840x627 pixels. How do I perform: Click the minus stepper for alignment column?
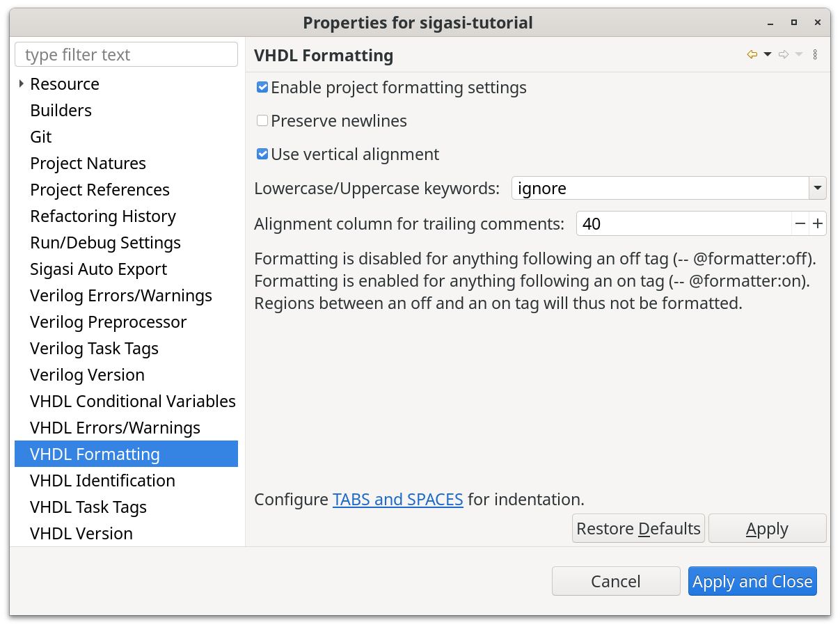coord(800,224)
